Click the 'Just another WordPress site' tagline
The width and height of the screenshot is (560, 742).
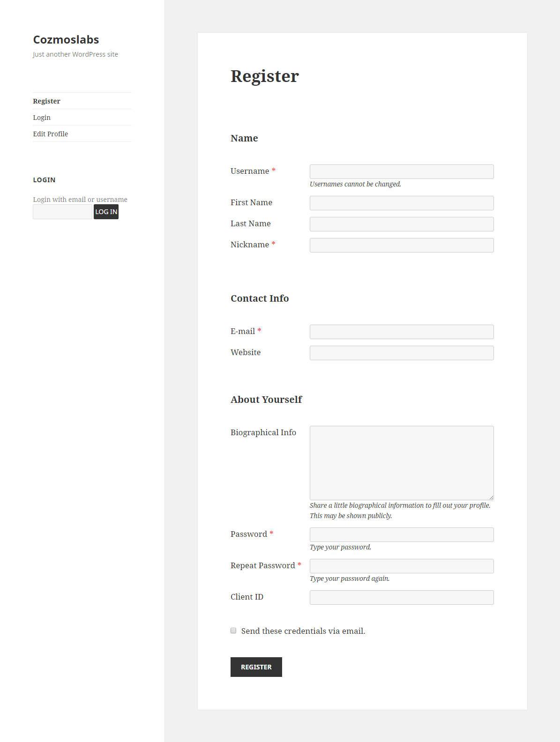(x=75, y=54)
